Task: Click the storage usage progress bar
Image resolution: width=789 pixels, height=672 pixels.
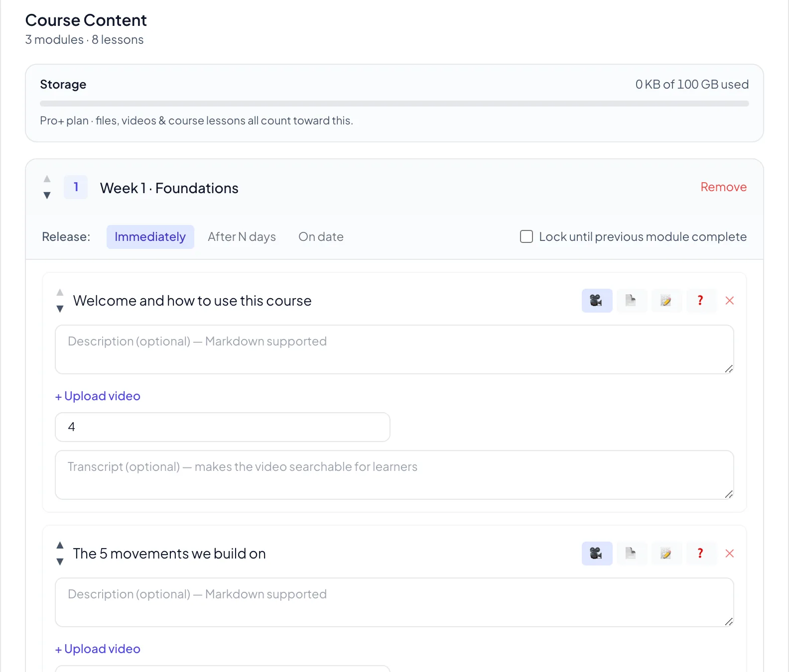Action: [394, 104]
